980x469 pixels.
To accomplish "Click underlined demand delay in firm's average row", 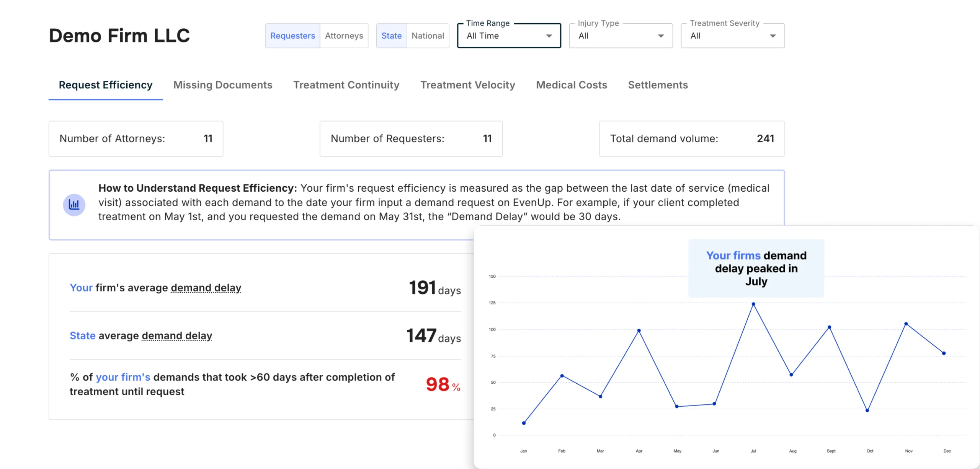I will tap(206, 288).
